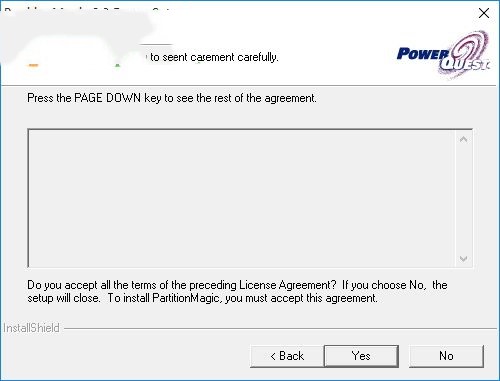Click the separator line beside InstallShield
This screenshot has height=381, width=500.
280,328
